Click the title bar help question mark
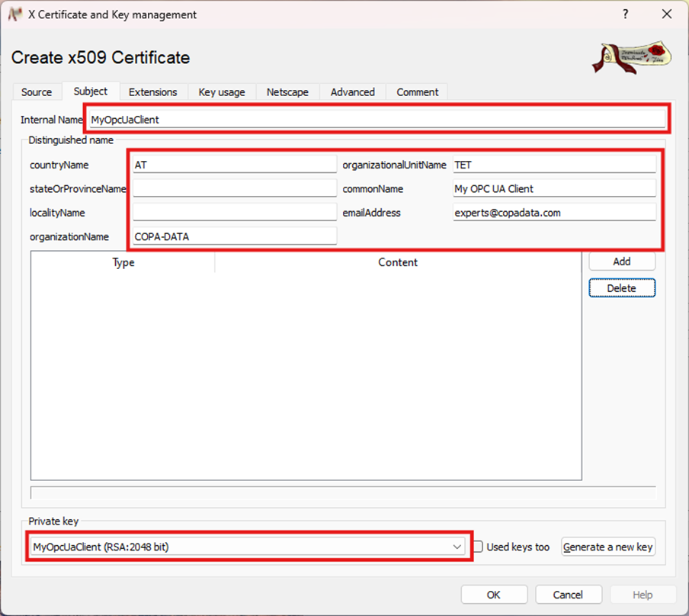The height and width of the screenshot is (616, 689). [x=625, y=14]
